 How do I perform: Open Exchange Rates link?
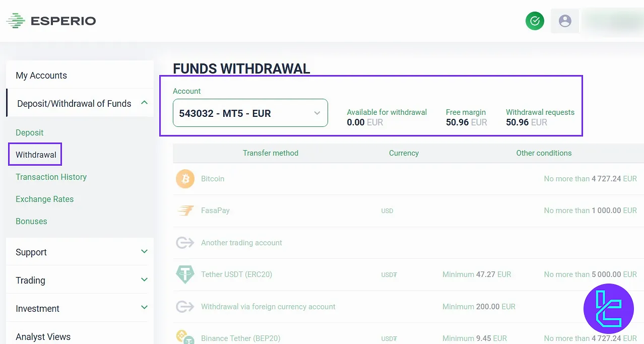[x=44, y=199]
